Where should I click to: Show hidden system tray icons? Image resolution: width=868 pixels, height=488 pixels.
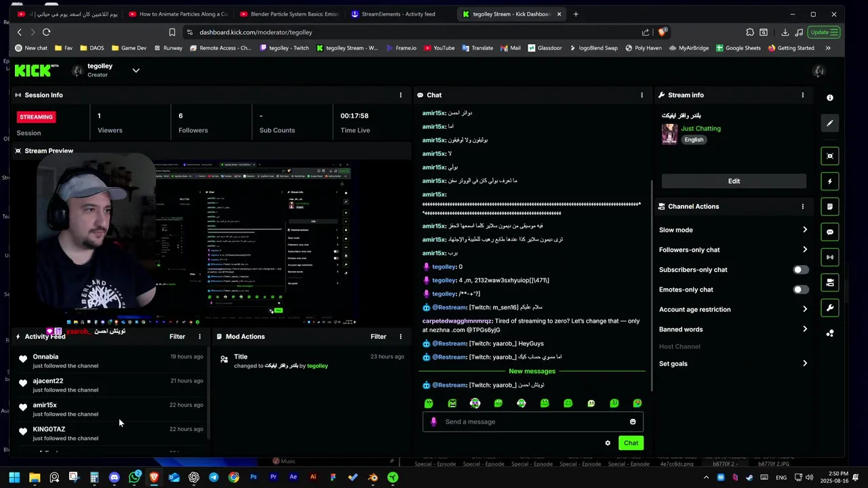(706, 477)
